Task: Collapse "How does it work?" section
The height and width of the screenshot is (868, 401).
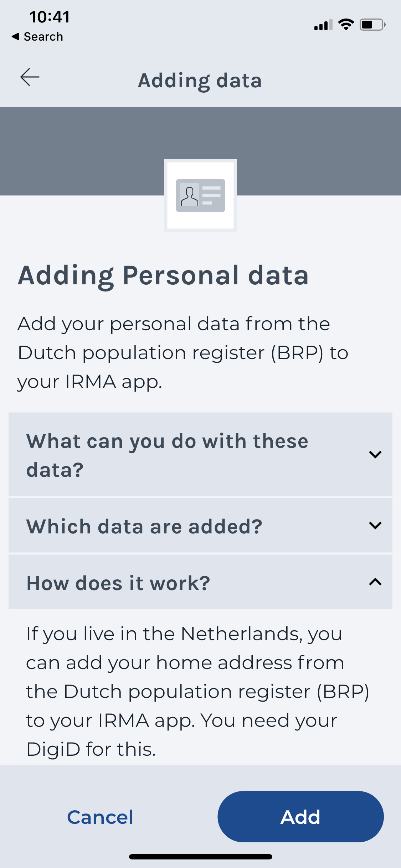Action: (200, 582)
